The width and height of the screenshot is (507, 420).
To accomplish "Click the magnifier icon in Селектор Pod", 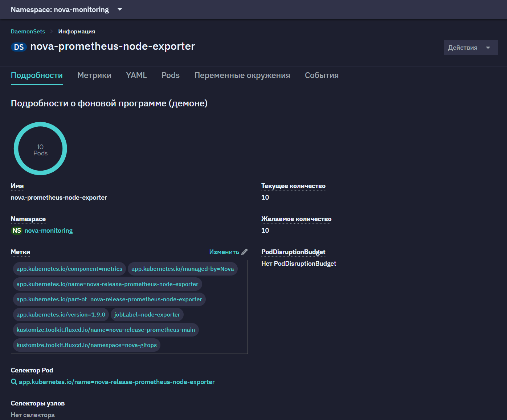I will (14, 382).
